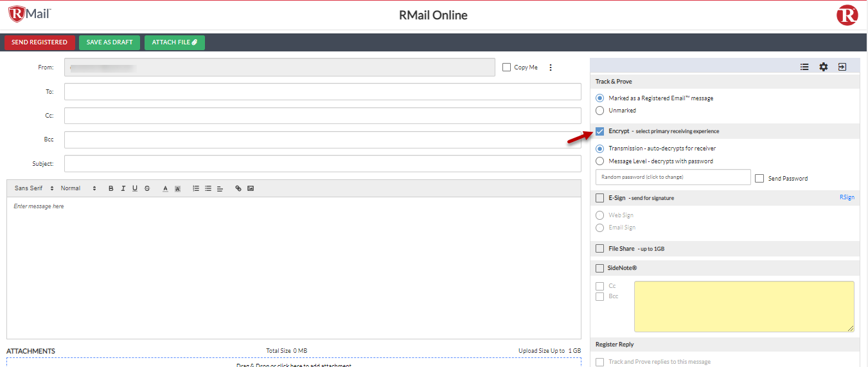Screen dimensions: 868x367
Task: Select Transmission auto-decrypts for receiver
Action: pos(600,148)
